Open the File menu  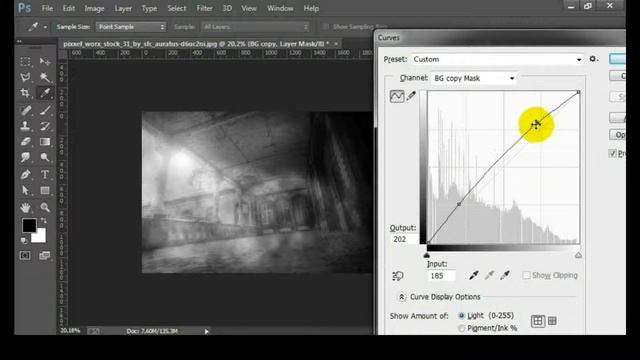(47, 8)
